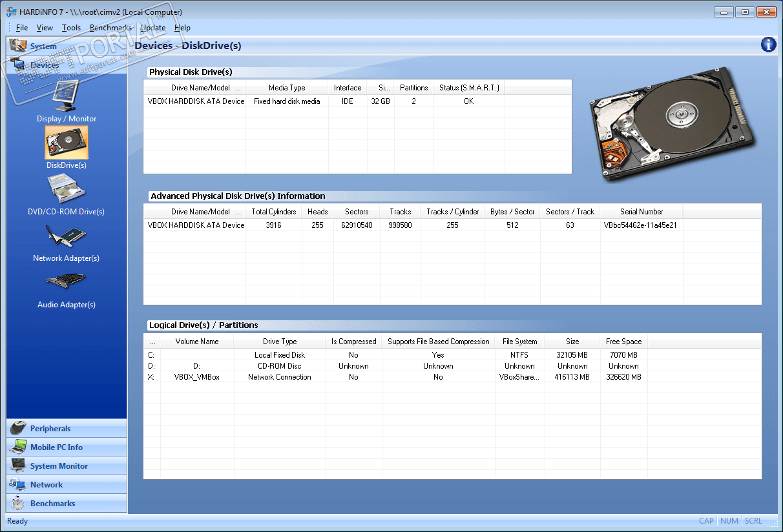The height and width of the screenshot is (532, 783).
Task: Select the DiskDrive(s) icon in sidebar
Action: pos(67,142)
